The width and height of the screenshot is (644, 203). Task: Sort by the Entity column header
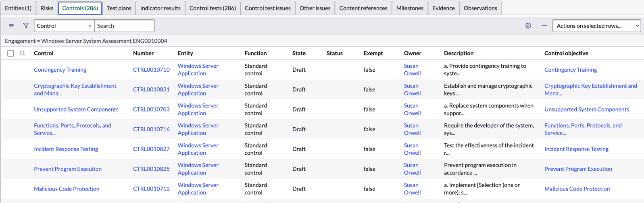[x=185, y=53]
